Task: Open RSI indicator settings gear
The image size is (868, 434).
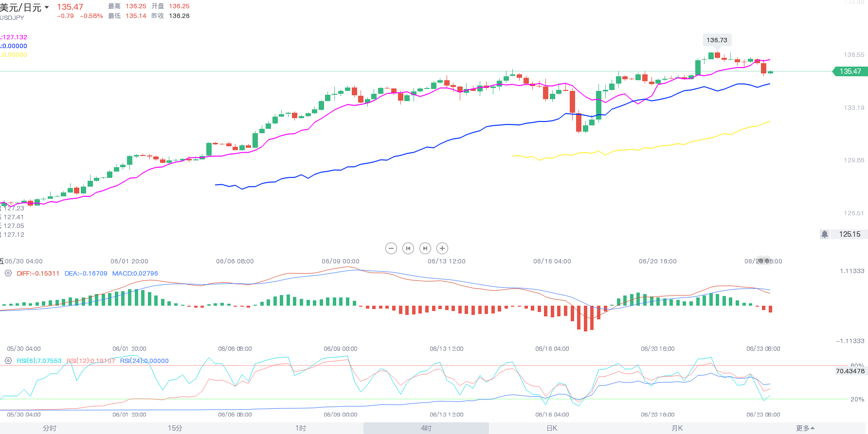Action: point(8,361)
